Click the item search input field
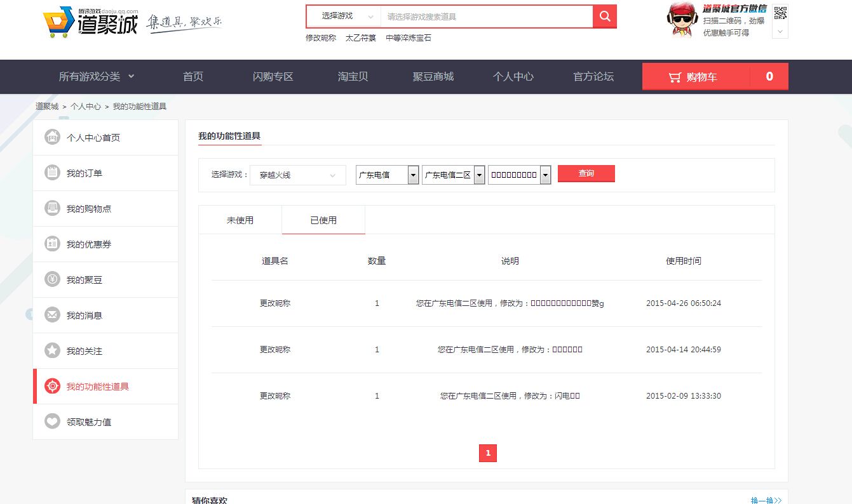 pyautogui.click(x=487, y=17)
